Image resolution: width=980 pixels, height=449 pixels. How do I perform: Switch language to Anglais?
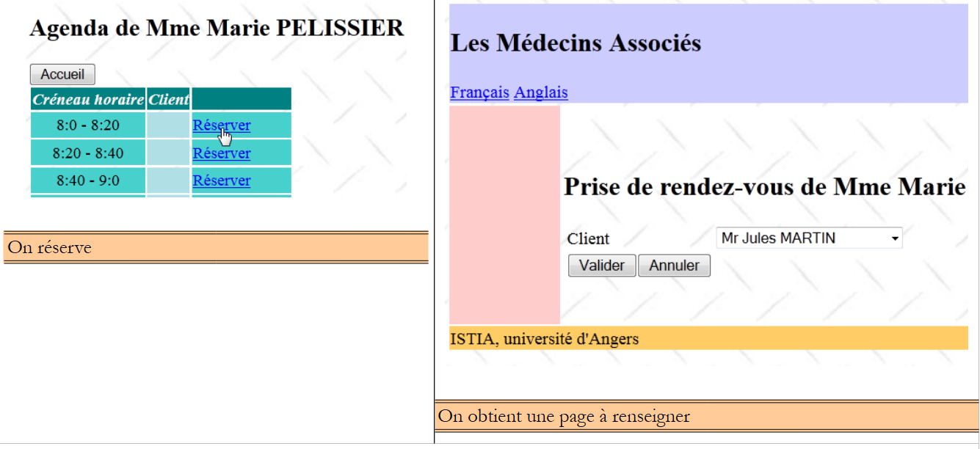pyautogui.click(x=540, y=92)
